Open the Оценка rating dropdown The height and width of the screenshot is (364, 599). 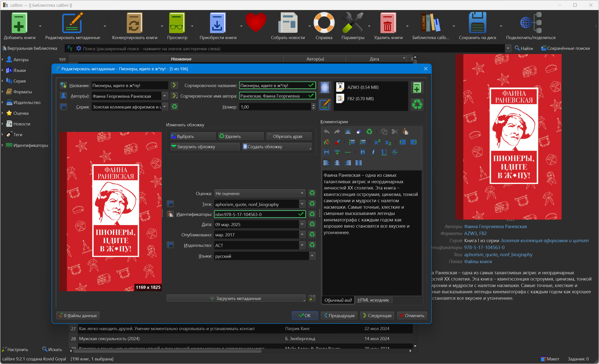(259, 193)
